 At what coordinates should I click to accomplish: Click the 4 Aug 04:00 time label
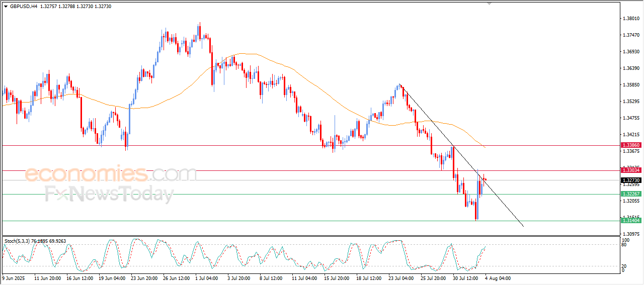tap(497, 277)
